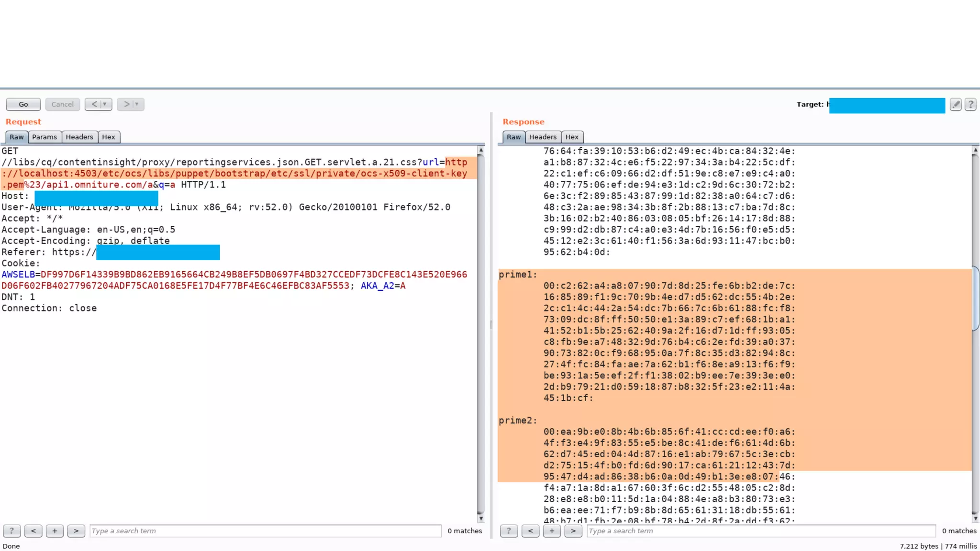
Task: Open the request Hex tab
Action: [109, 137]
